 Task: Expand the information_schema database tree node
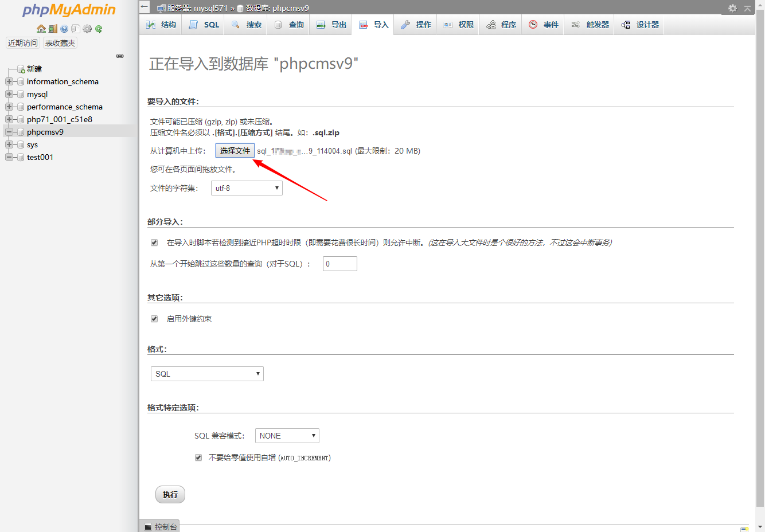click(x=9, y=81)
